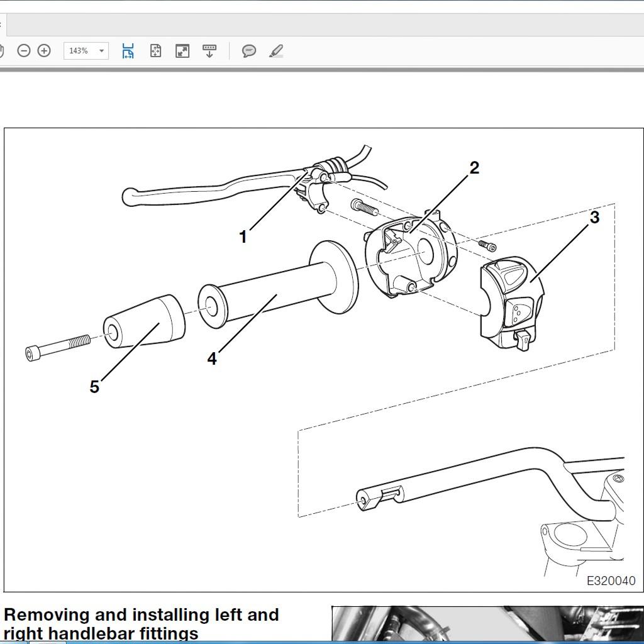
Task: Enable fit to width scrolling mode
Action: (x=128, y=51)
